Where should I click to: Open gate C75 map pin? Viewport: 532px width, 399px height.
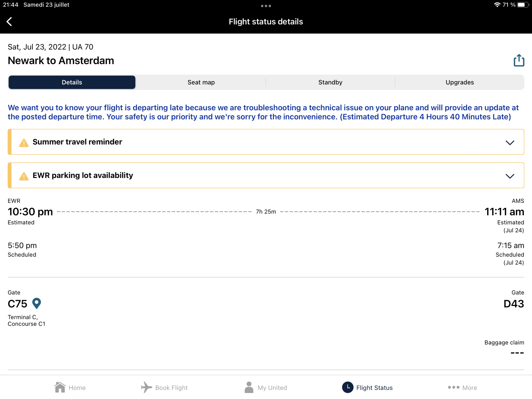[36, 303]
